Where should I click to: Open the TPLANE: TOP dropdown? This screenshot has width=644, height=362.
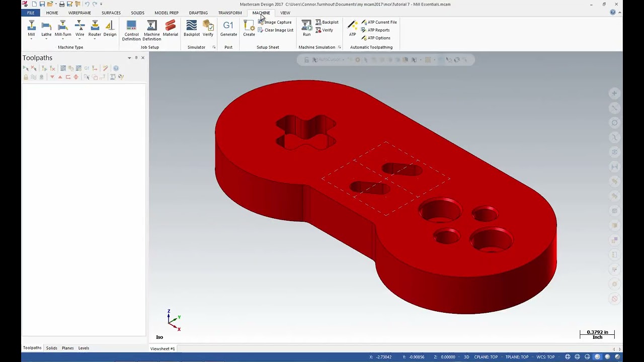coord(517,357)
